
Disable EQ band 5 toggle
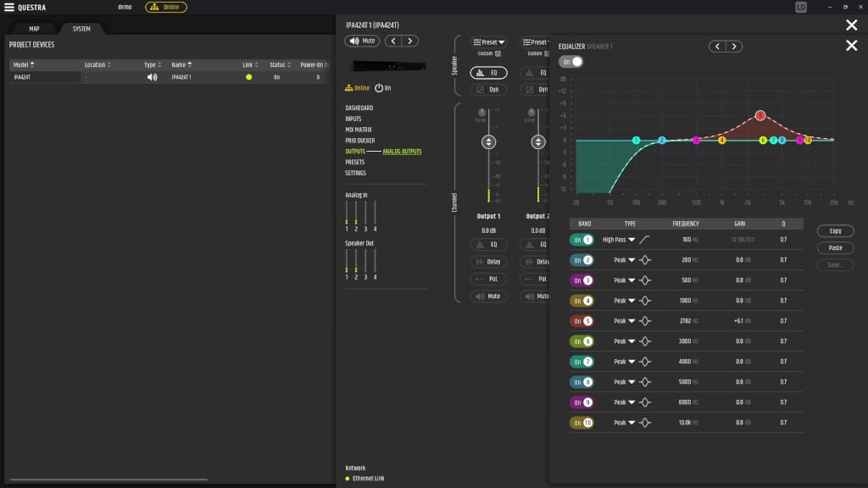pos(581,321)
